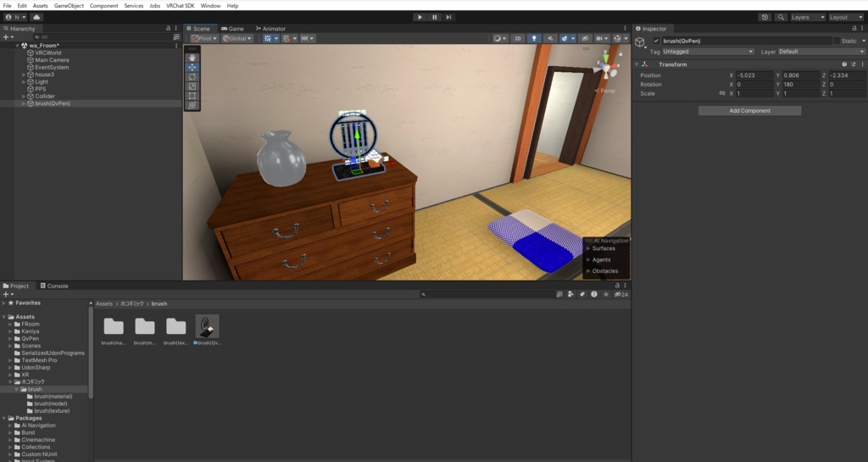
Task: Toggle constrained proportions link on Scale
Action: [722, 93]
